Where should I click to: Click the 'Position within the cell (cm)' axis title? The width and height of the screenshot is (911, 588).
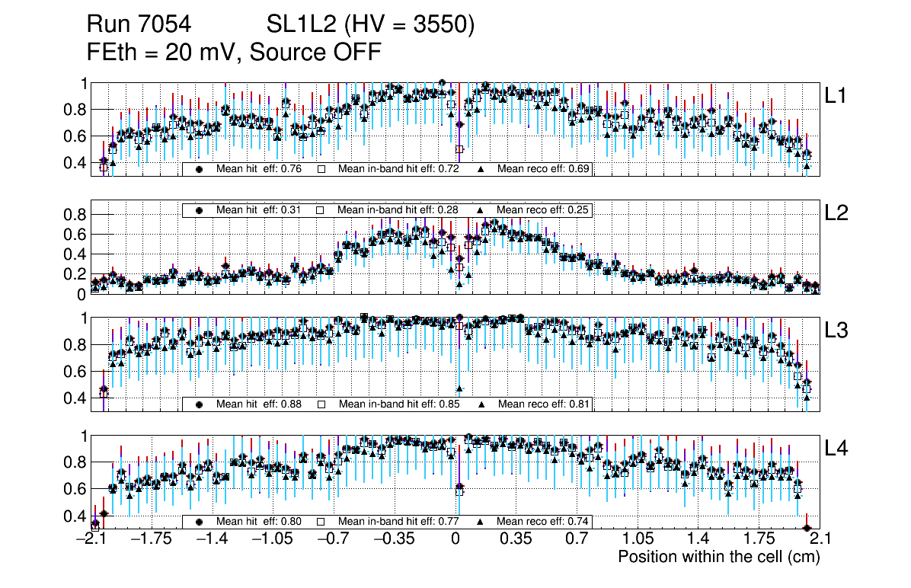pyautogui.click(x=718, y=557)
